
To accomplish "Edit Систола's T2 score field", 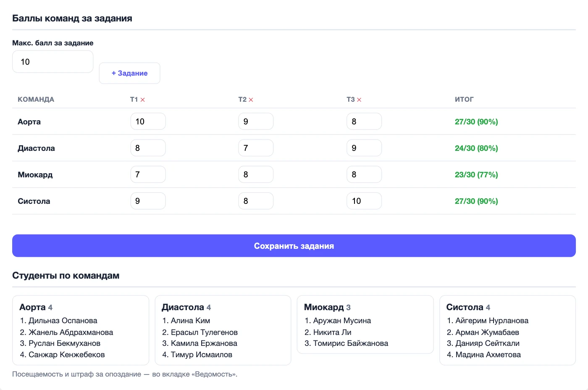I will coord(256,201).
